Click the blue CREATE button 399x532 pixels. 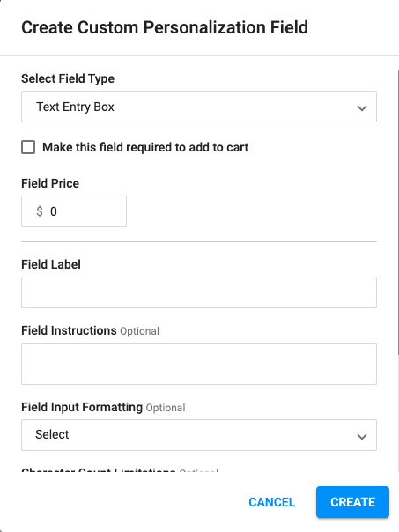(x=352, y=502)
